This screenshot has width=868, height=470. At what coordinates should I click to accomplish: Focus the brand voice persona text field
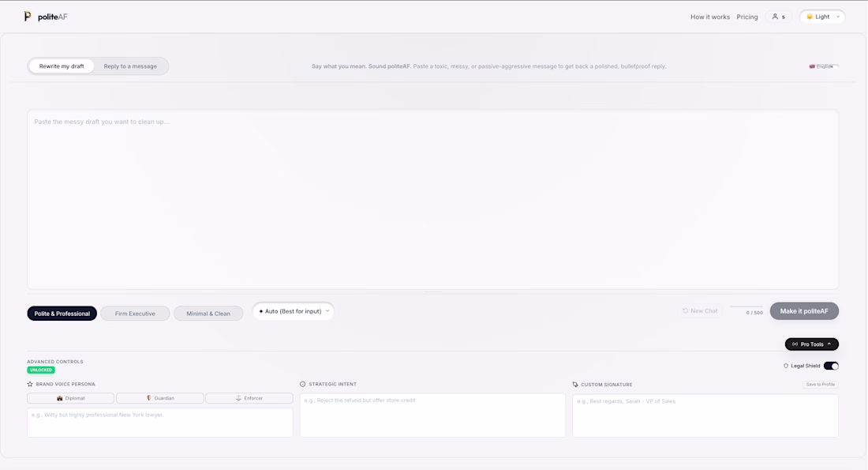[160, 423]
